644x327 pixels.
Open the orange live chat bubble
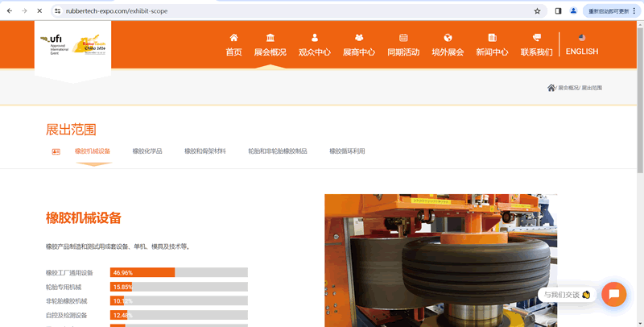click(x=613, y=294)
